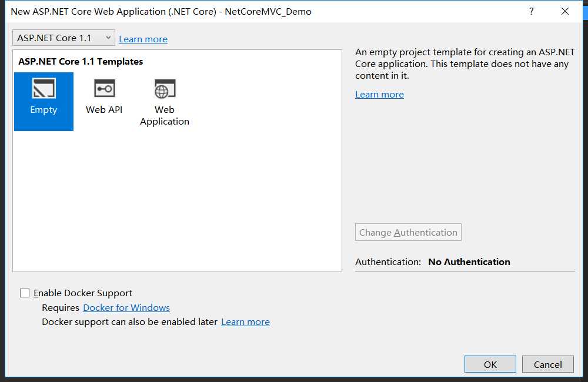
Task: Choose the Web API template icon
Action: click(104, 89)
